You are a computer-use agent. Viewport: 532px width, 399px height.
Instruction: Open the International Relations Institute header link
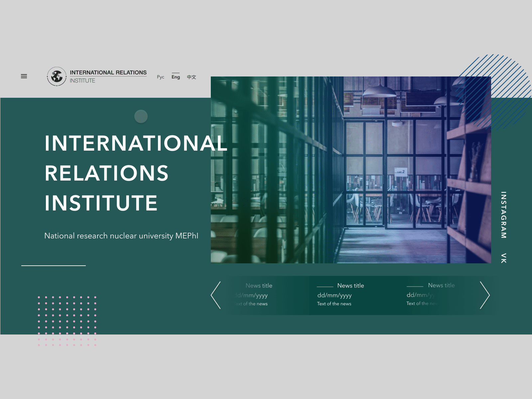(108, 76)
